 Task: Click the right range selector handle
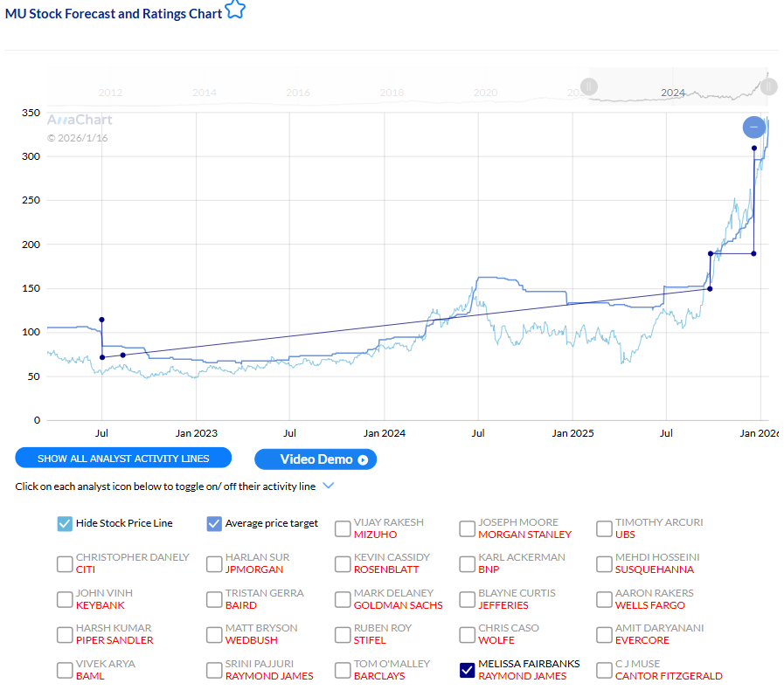pyautogui.click(x=768, y=86)
